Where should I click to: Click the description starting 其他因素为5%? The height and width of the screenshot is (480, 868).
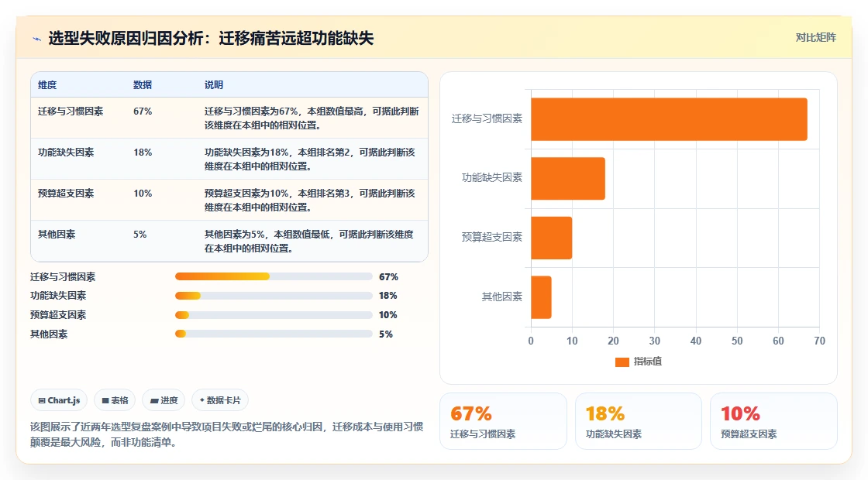coord(309,241)
